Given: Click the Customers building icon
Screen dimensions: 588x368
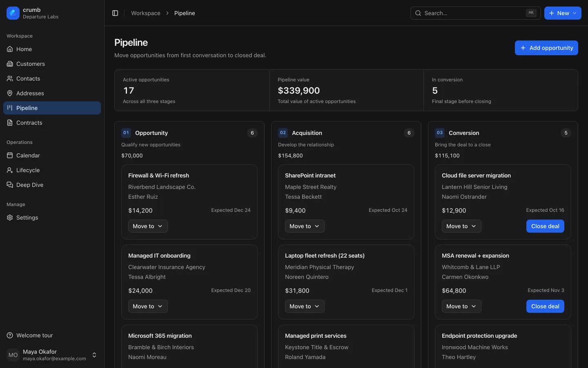Looking at the screenshot, I should (x=10, y=64).
